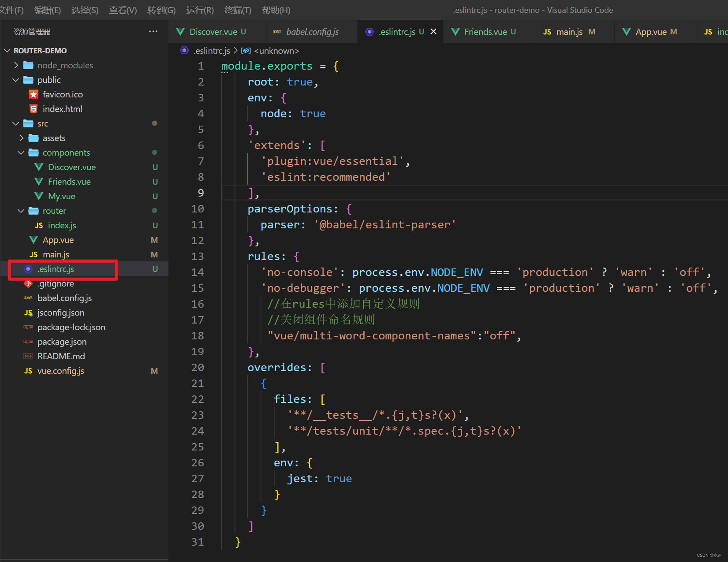Click the <unknown> symbol in breadcrumb

pyautogui.click(x=276, y=51)
